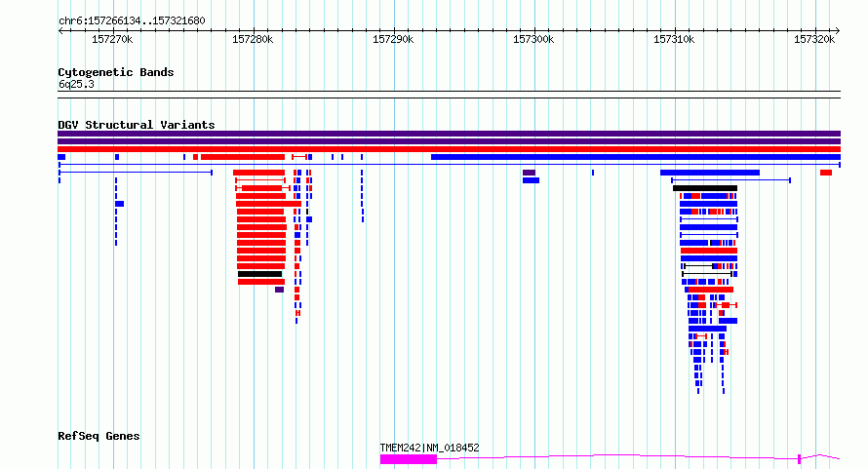868x469 pixels.
Task: Click the red block at far right near 157320k
Action: (826, 173)
